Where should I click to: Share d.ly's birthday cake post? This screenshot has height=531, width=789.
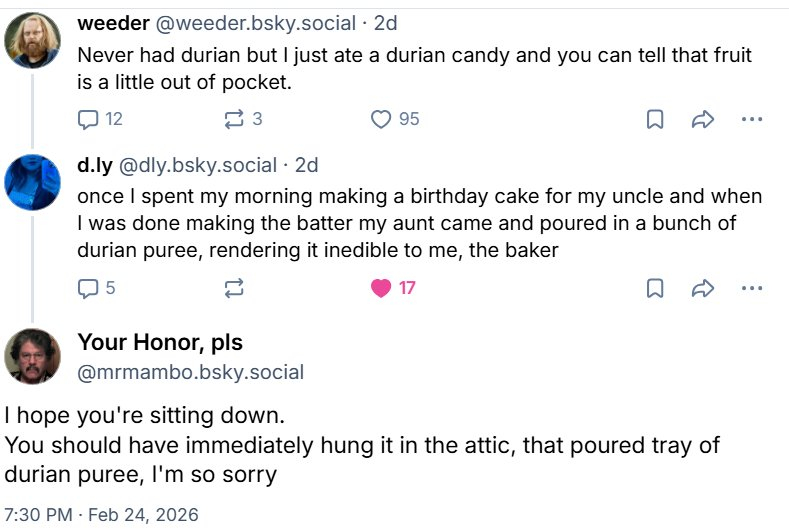pyautogui.click(x=702, y=288)
